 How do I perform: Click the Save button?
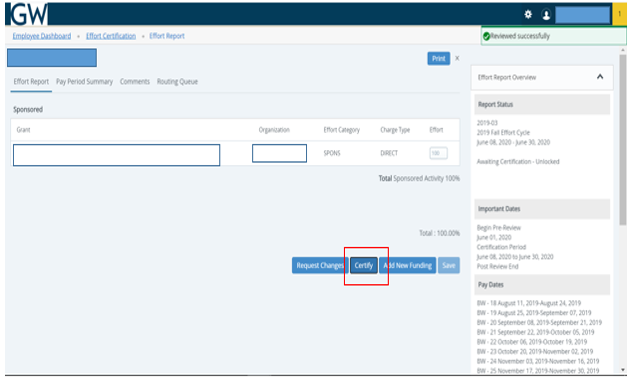[x=449, y=265]
